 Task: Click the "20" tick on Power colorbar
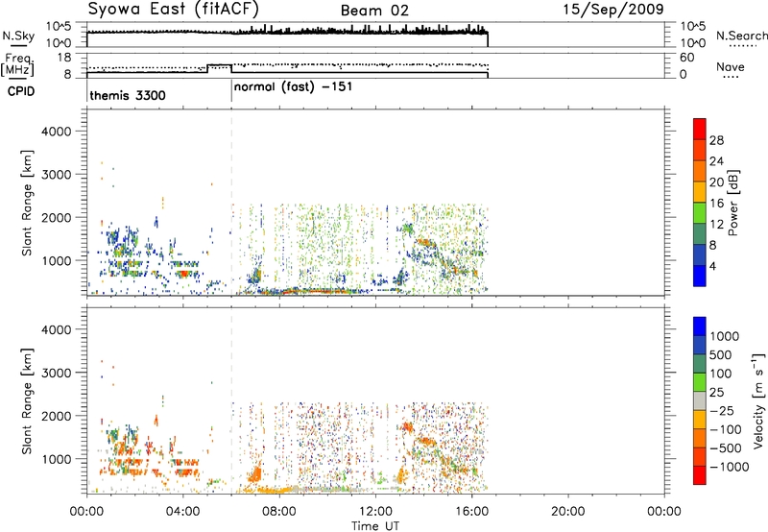[x=716, y=182]
